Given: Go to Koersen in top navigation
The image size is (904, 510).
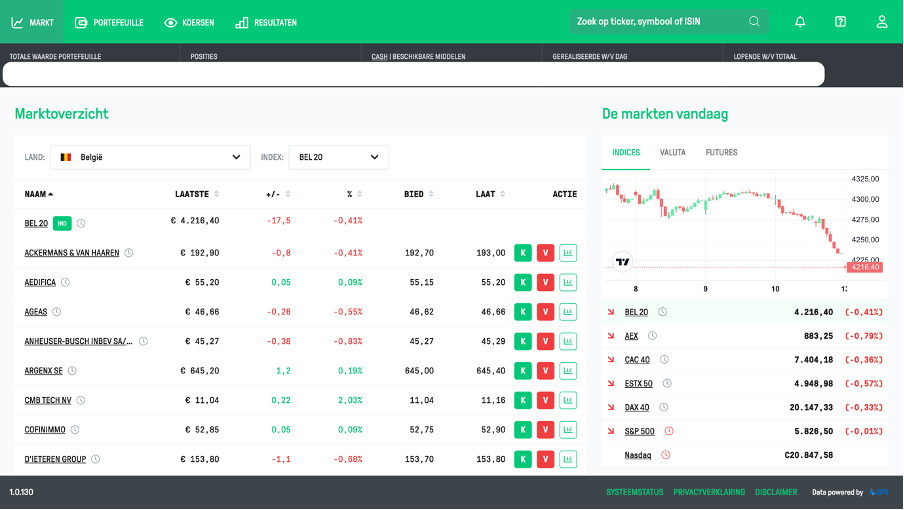Looking at the screenshot, I should 189,22.
